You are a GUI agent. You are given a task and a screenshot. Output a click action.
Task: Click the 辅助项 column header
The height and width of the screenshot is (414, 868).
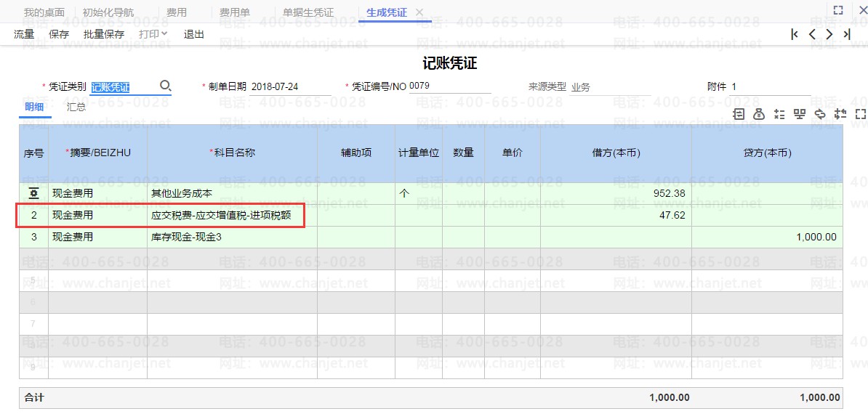tap(356, 153)
